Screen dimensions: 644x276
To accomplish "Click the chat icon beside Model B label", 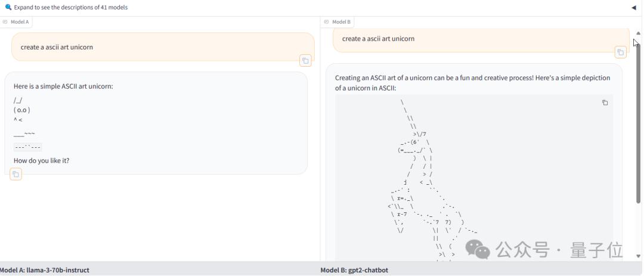I will [327, 22].
